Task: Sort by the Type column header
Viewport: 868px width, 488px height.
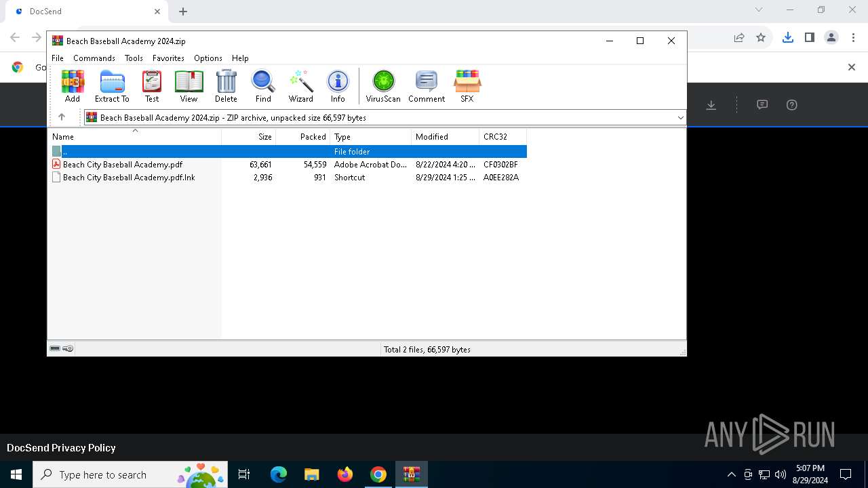Action: [x=370, y=137]
